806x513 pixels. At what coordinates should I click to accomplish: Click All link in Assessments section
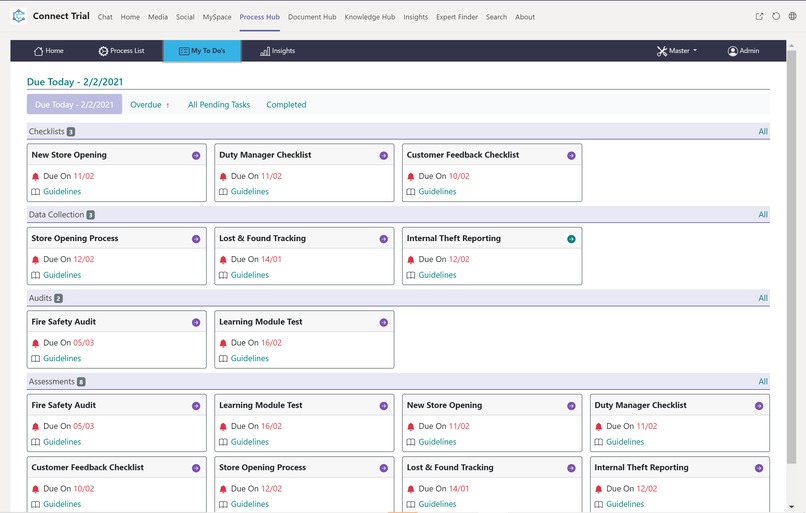click(x=763, y=381)
